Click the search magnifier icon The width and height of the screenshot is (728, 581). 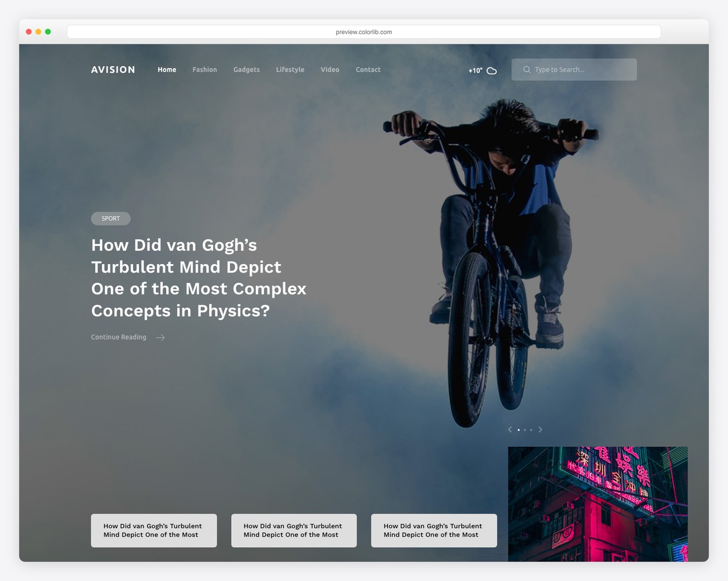coord(527,69)
